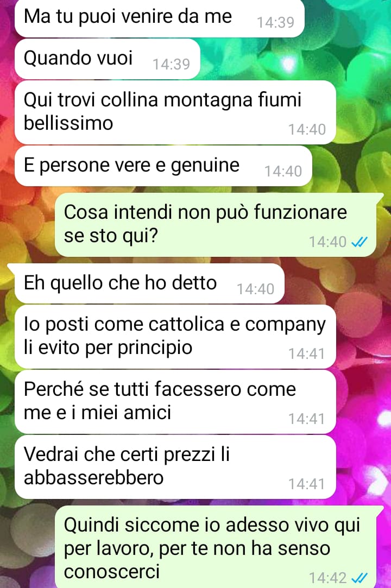Click 14:41 timestamp on 'li evito per principio'
Viewport: 391px width, 588px height.
point(307,353)
